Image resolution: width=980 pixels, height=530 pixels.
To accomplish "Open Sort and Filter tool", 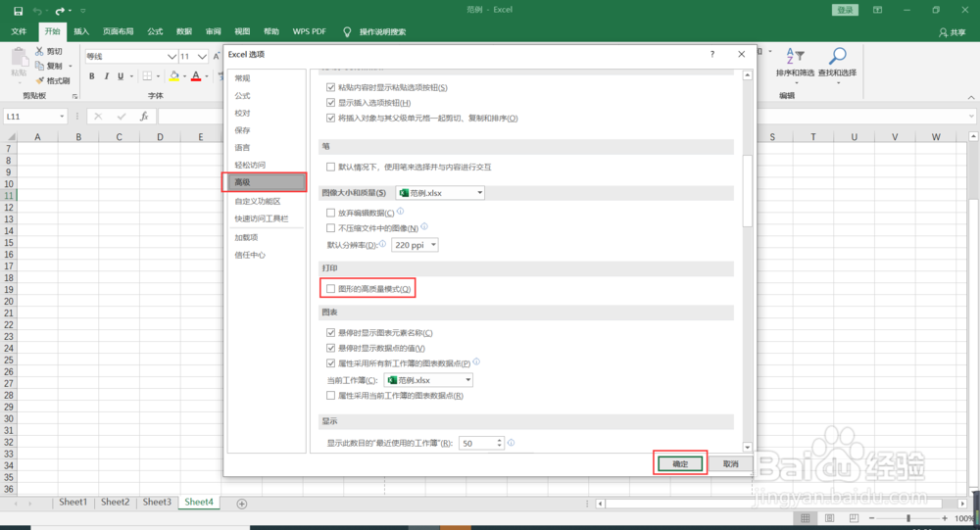I will pos(795,63).
